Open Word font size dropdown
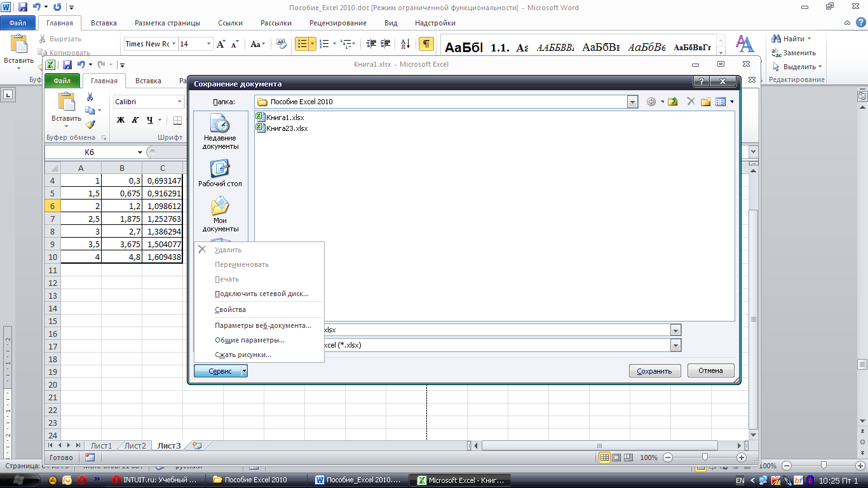 [208, 44]
